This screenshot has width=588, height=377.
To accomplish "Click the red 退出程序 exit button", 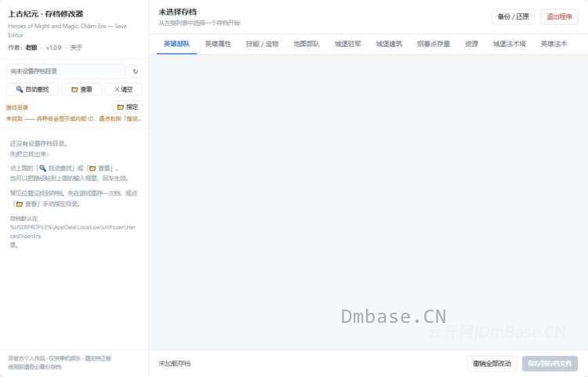I will click(x=559, y=17).
